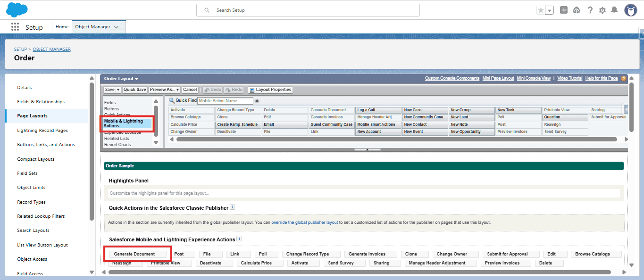Viewport: 644px width, 280px height.
Task: Select Submit for Approval action in layout section
Action: 511,254
